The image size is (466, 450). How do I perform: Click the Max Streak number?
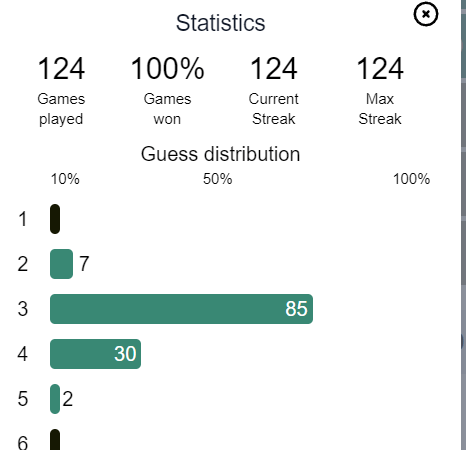380,68
